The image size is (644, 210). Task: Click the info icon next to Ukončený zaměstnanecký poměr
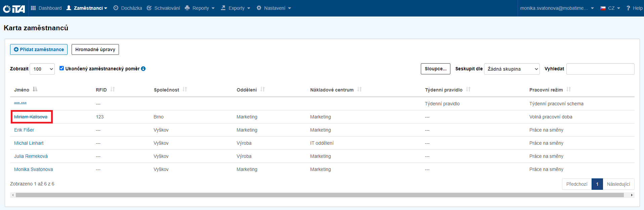tap(143, 69)
